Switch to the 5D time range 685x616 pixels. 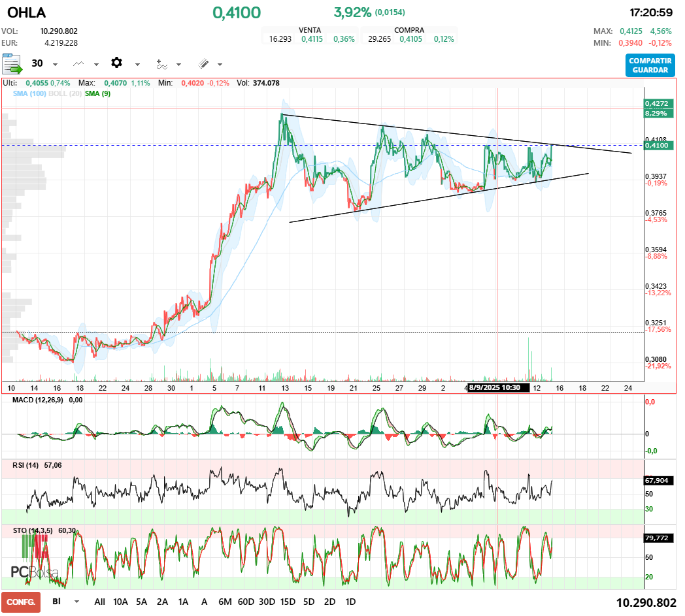coord(309,602)
